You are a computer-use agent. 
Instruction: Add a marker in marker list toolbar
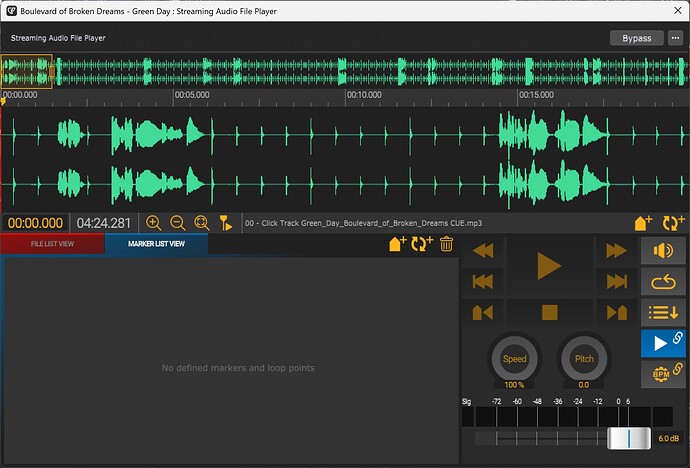(398, 244)
